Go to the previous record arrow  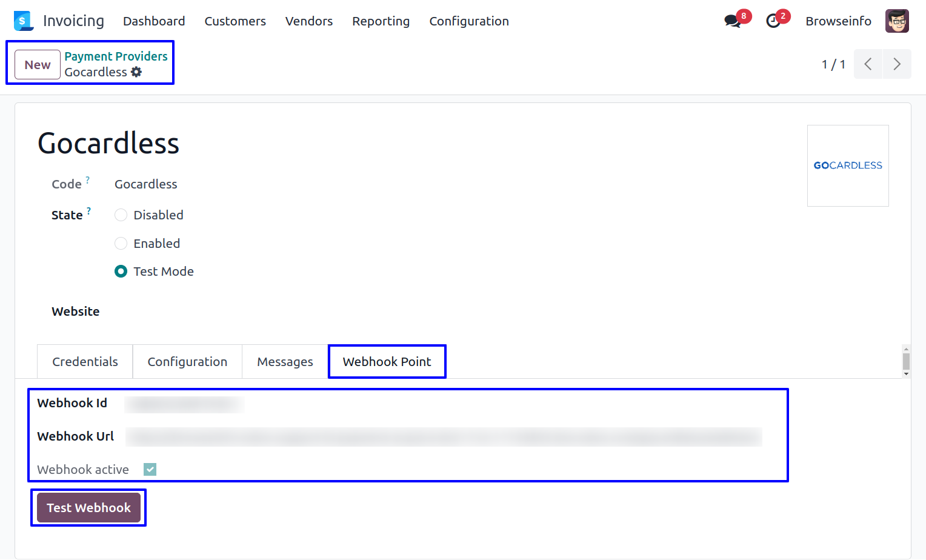[x=868, y=64]
